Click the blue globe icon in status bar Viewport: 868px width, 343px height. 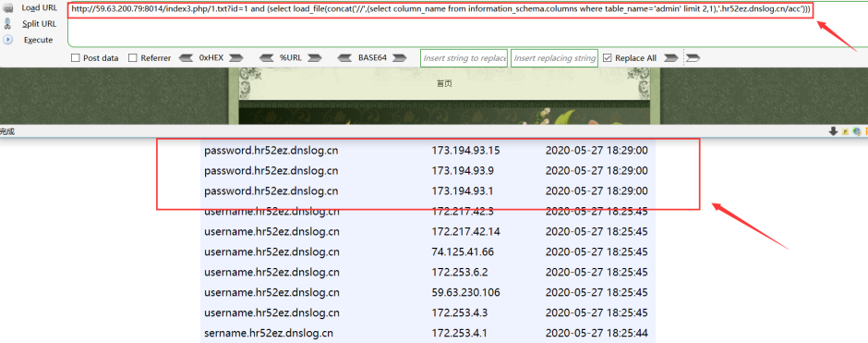[857, 131]
